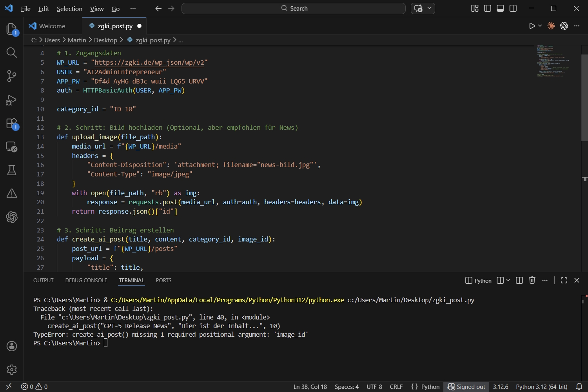Open the terminal launch profile dropdown
The width and height of the screenshot is (588, 392).
(508, 280)
